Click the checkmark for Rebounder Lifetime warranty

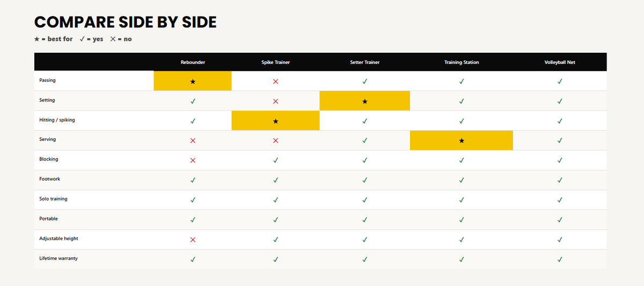click(x=193, y=260)
